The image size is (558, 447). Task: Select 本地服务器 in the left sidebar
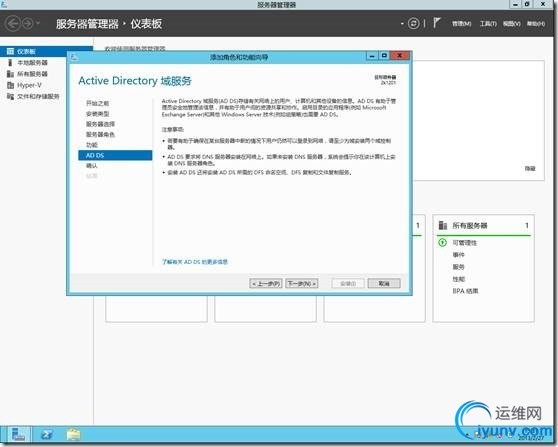(x=32, y=63)
